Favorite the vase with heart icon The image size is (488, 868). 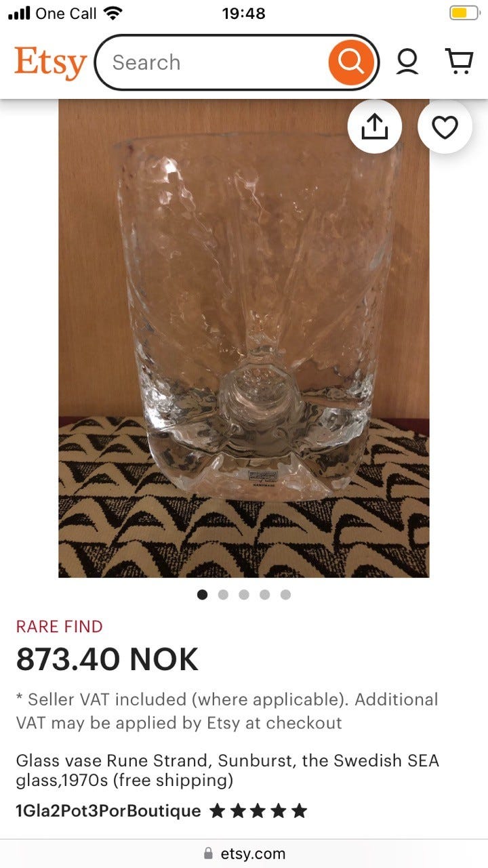tap(445, 127)
